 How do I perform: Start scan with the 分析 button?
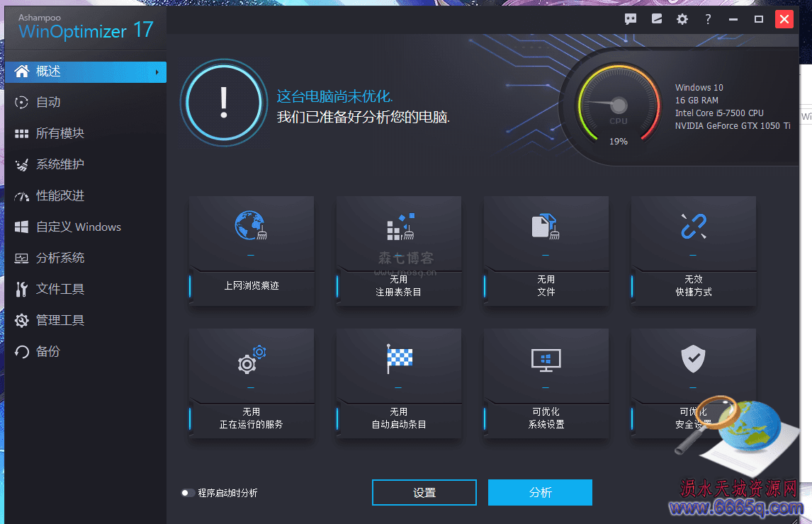[x=540, y=492]
